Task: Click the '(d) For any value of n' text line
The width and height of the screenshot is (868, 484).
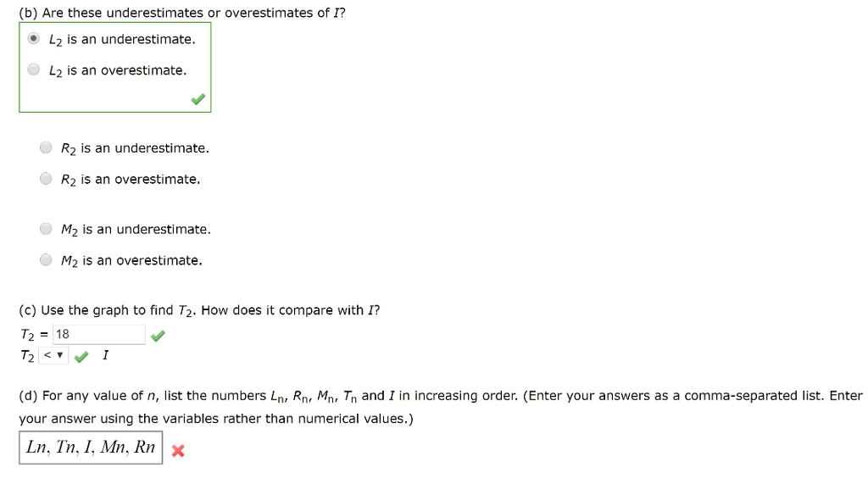Action: (x=441, y=396)
